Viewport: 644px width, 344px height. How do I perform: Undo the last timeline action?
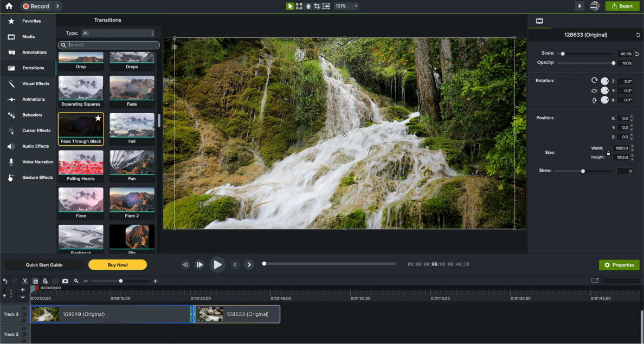point(5,281)
